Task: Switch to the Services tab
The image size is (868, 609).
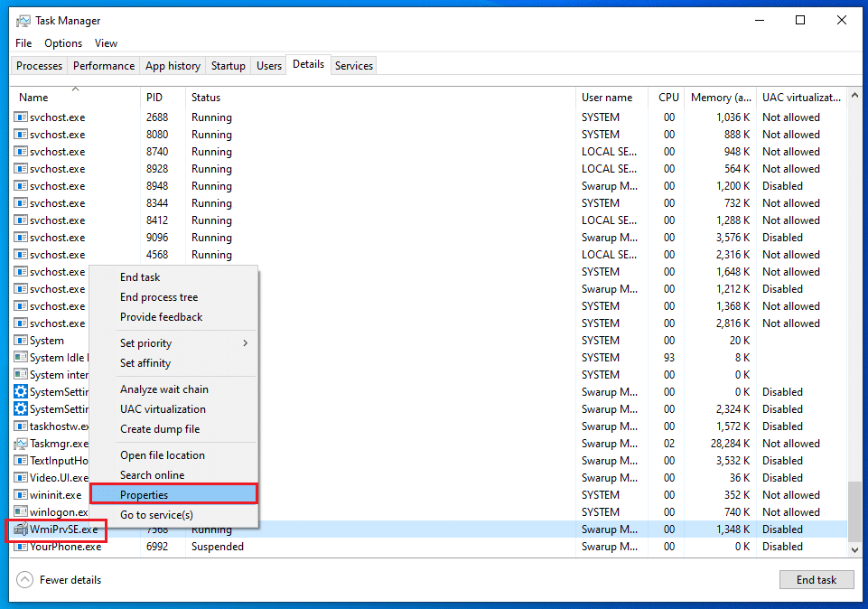Action: point(354,66)
